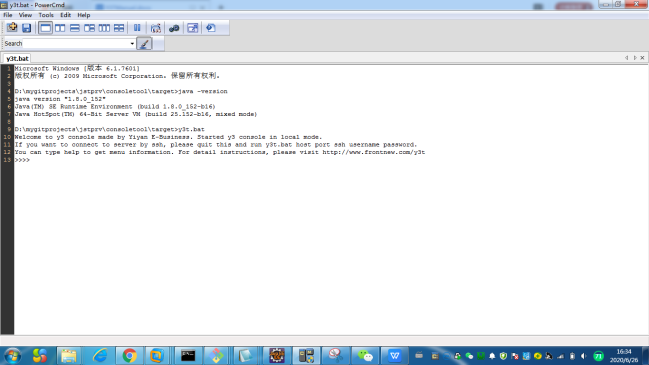649x365 pixels.
Task: Choose the one-left two-right pane layout
Action: tap(89, 28)
